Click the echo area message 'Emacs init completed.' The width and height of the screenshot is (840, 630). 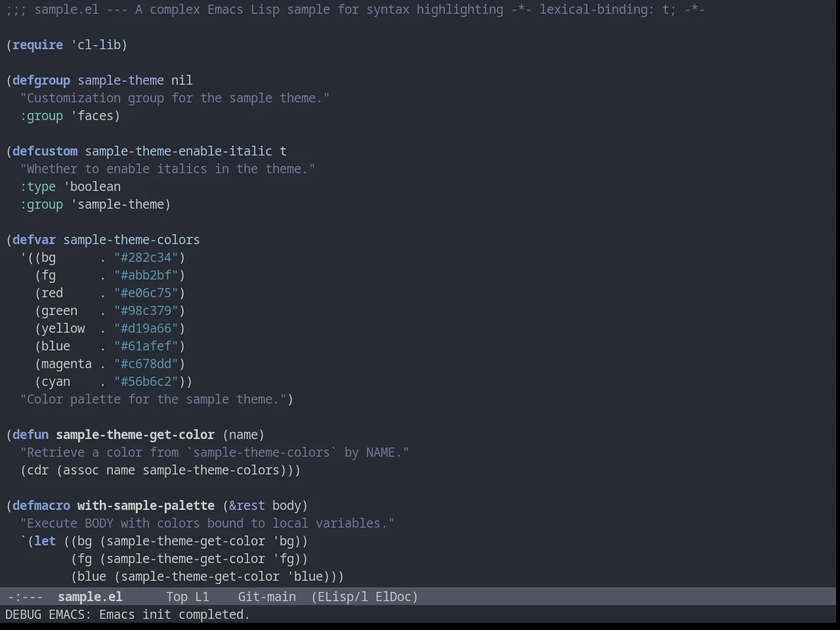click(175, 614)
